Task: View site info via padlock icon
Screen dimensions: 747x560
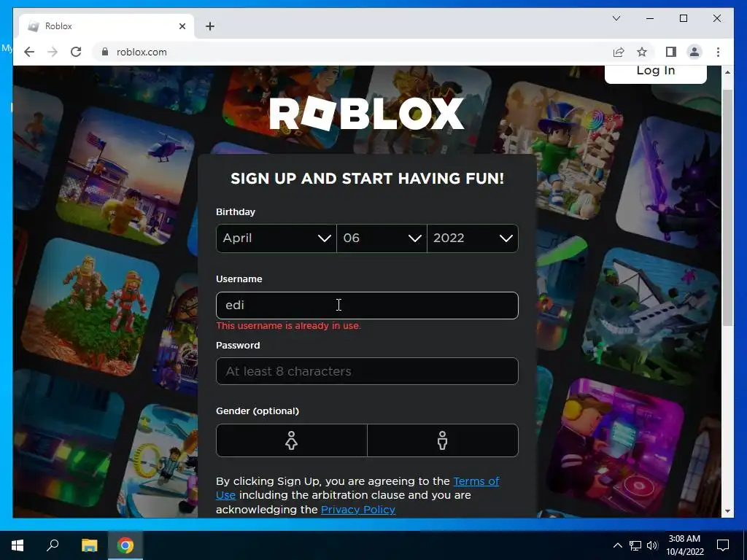Action: [105, 52]
